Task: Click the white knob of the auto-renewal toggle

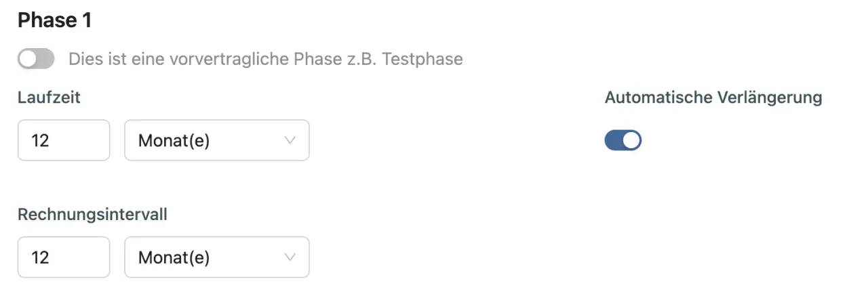Action: point(631,140)
